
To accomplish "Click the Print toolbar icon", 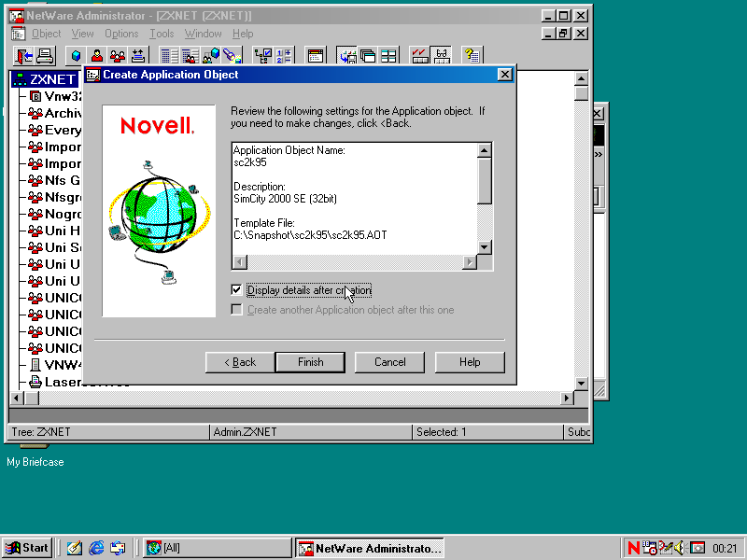I will 45,56.
